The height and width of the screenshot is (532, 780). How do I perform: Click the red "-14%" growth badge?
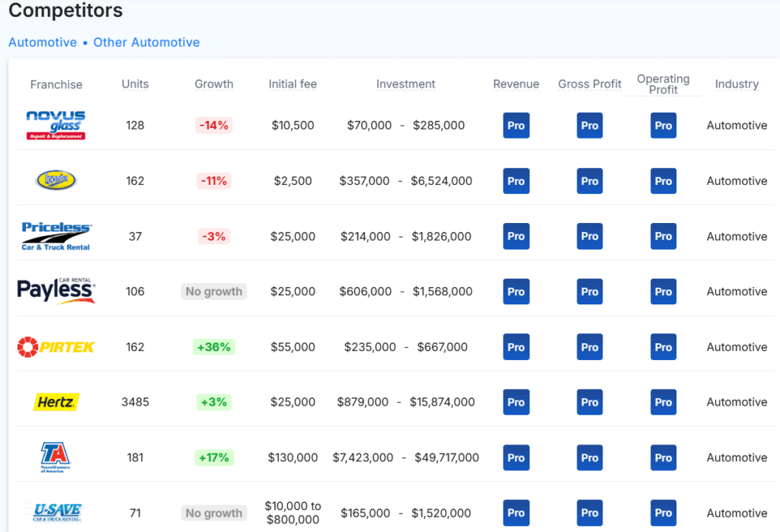(214, 126)
